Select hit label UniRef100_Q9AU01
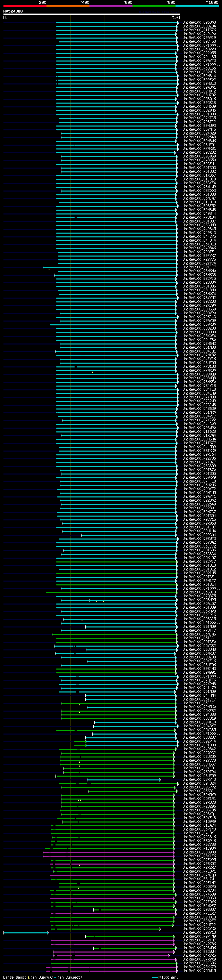The height and width of the screenshot is (980, 222). 199,88
